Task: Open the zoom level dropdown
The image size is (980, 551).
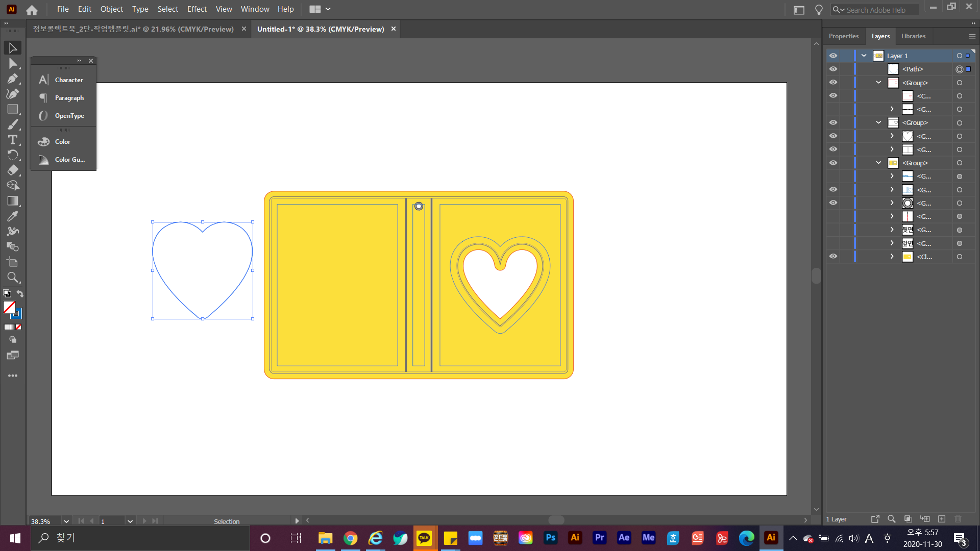Action: tap(66, 521)
